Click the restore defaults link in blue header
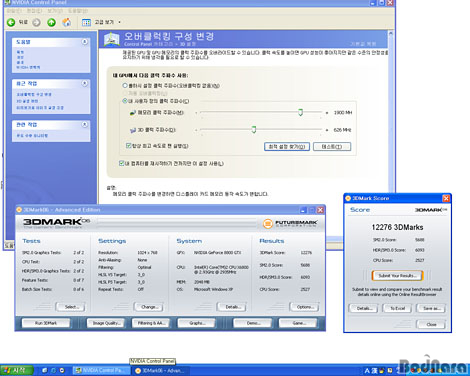The height and width of the screenshot is (376, 470). tap(363, 44)
